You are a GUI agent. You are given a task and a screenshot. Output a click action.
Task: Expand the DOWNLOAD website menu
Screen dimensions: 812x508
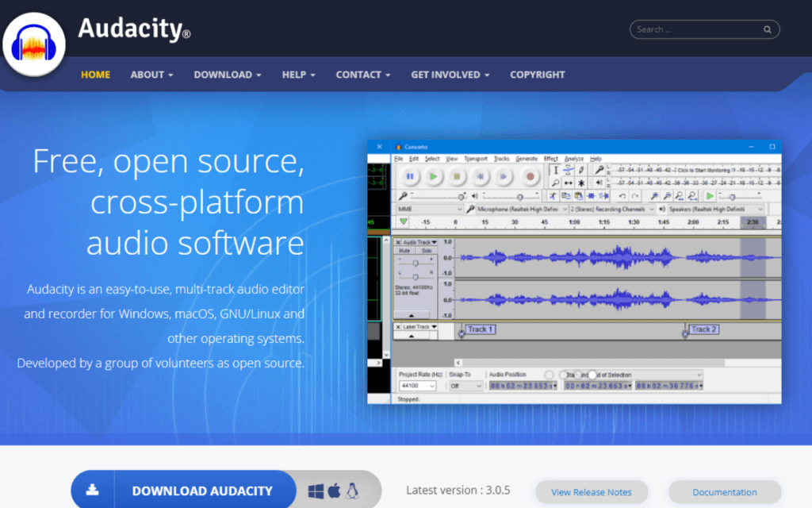click(x=228, y=75)
